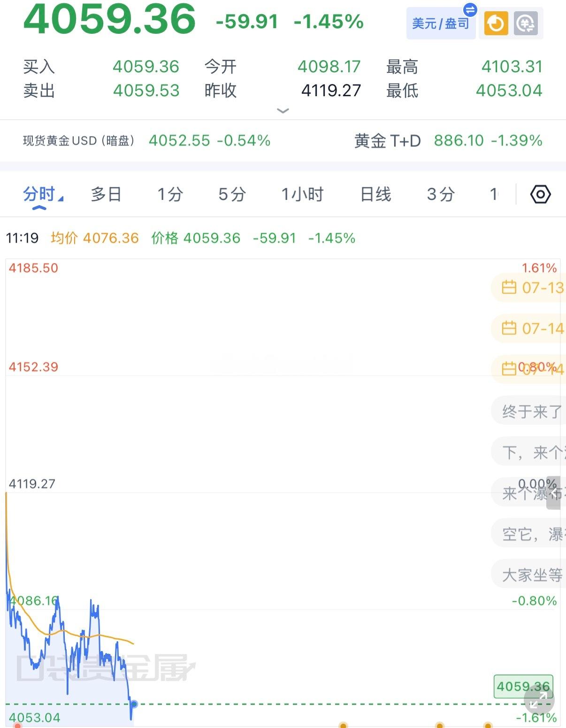
Task: Open the 1小时 chart tab
Action: click(303, 194)
